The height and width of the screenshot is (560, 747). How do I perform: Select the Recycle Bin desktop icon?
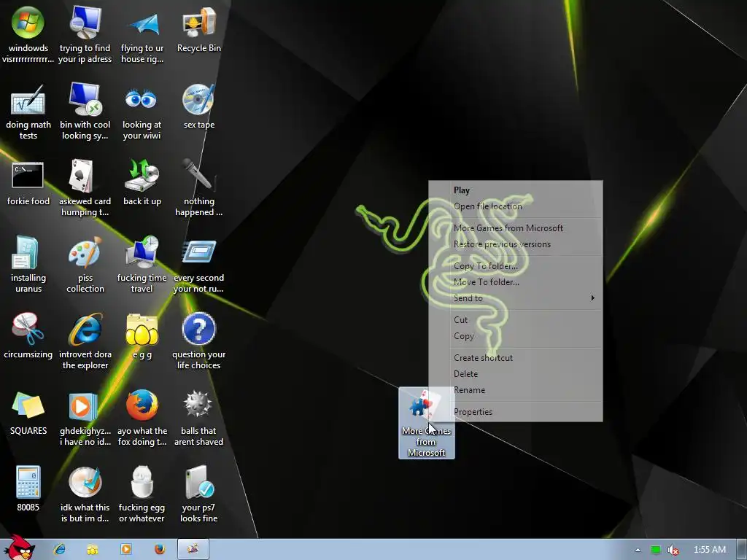pos(198,29)
